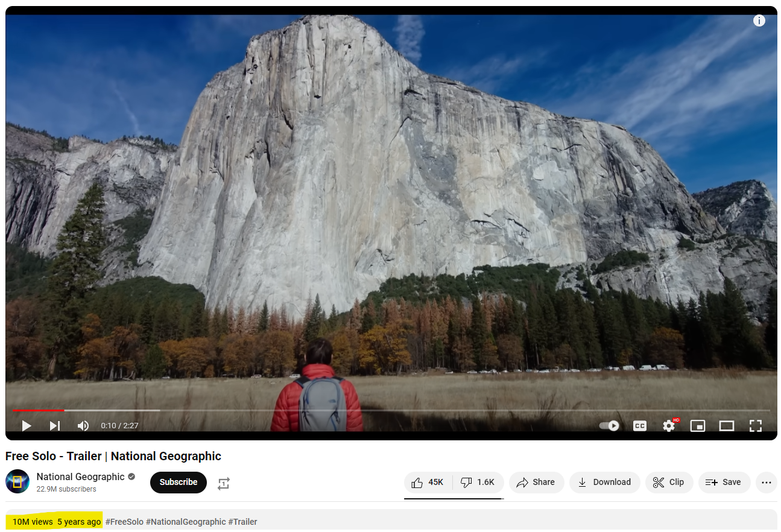781x532 pixels.
Task: Click the video title Free Solo - Trailer
Action: coord(113,456)
